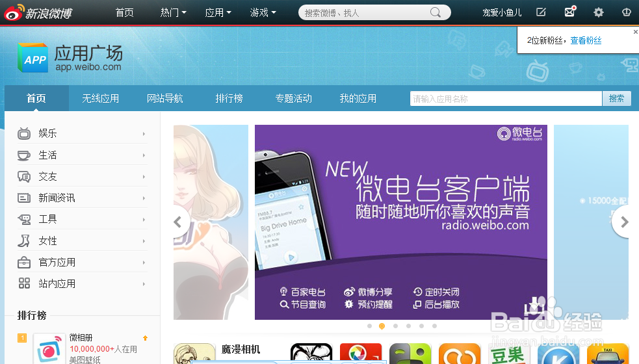Click the 新闻资讯 newspaper icon
The height and width of the screenshot is (364, 639).
tap(23, 198)
